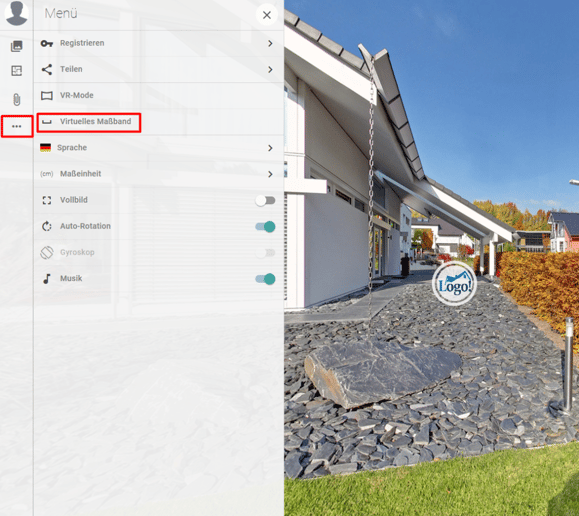Click the German flag language icon
The width and height of the screenshot is (579, 516).
click(45, 148)
